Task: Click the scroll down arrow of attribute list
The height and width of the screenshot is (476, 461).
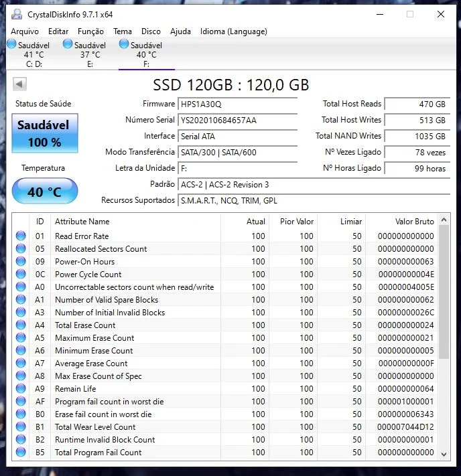Action: tap(444, 454)
